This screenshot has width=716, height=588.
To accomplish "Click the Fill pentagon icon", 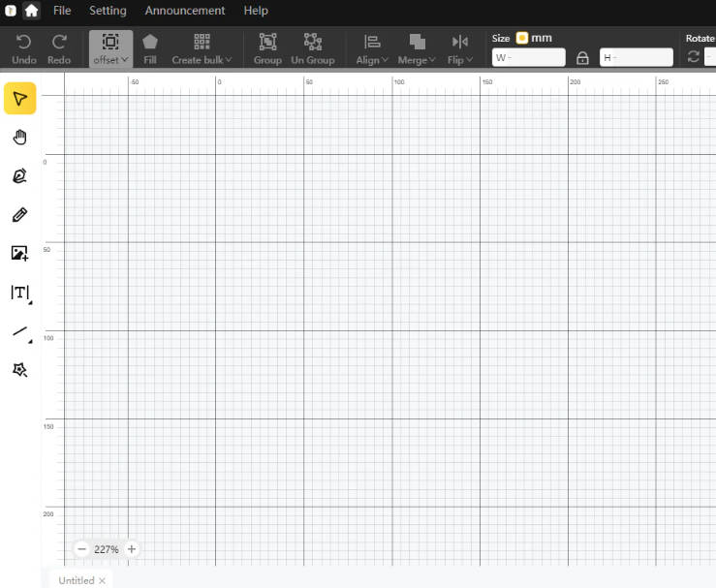I will point(150,42).
